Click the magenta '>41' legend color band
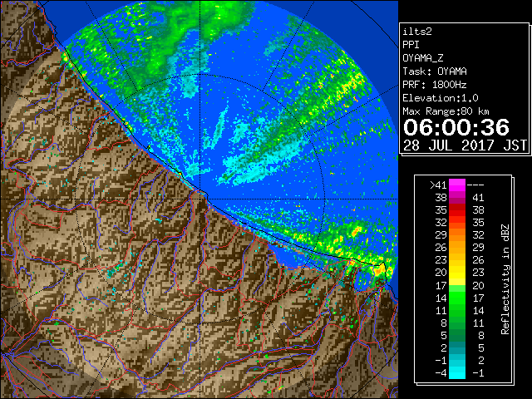This screenshot has height=399, width=532. [457, 185]
